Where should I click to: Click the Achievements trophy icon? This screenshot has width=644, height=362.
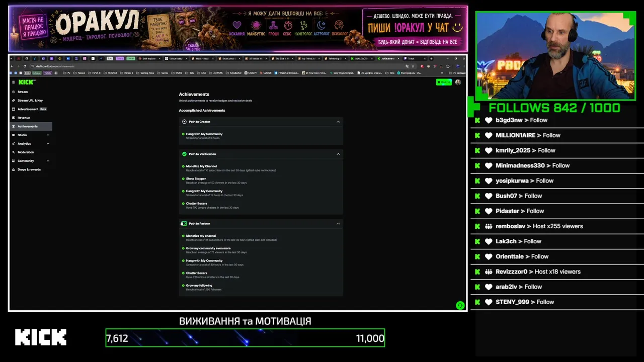click(13, 126)
